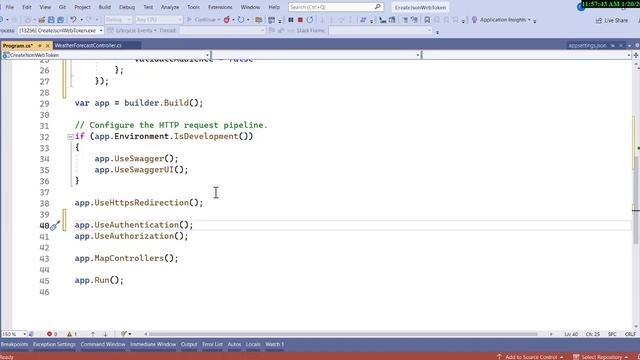Open the Breakpoints window tab
640x360 pixels.
tap(14, 344)
